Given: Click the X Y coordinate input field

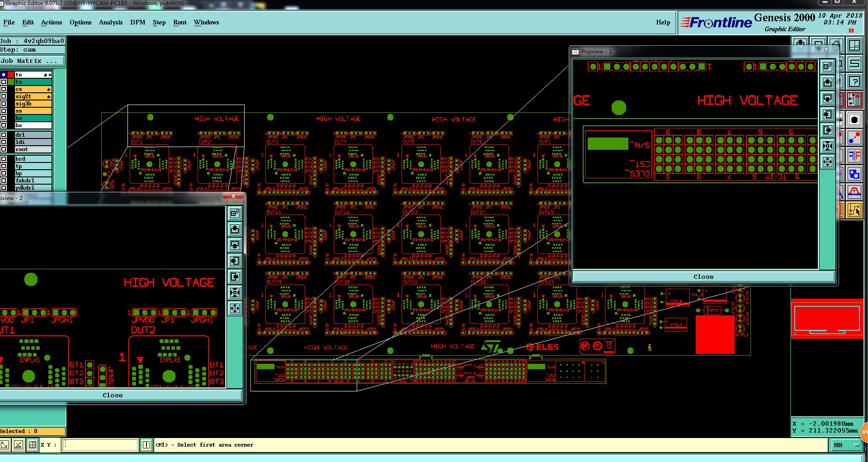Looking at the screenshot, I should tap(100, 445).
